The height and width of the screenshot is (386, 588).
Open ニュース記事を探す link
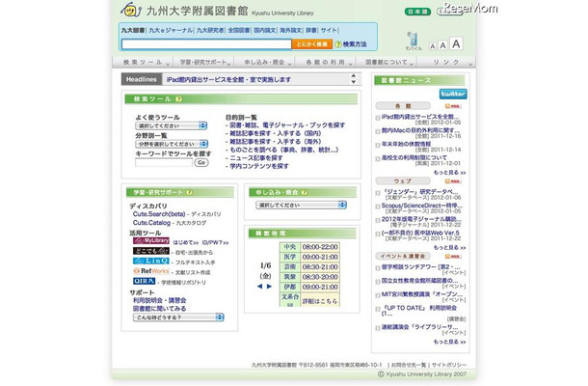point(256,158)
